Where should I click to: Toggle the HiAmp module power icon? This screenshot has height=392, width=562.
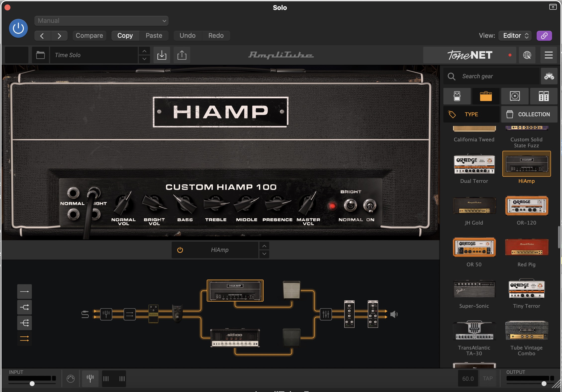coord(180,250)
